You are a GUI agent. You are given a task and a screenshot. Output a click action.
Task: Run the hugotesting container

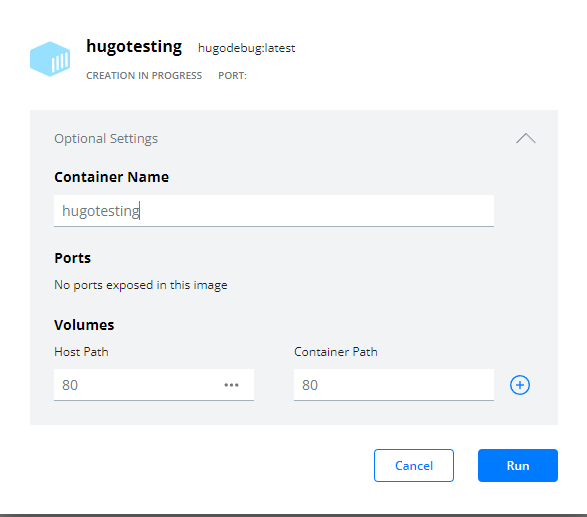[x=518, y=465]
